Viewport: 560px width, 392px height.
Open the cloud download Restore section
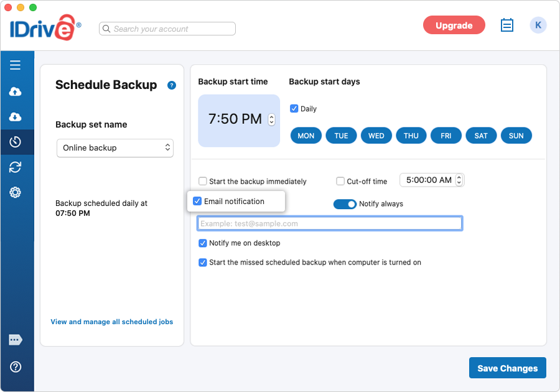click(15, 117)
